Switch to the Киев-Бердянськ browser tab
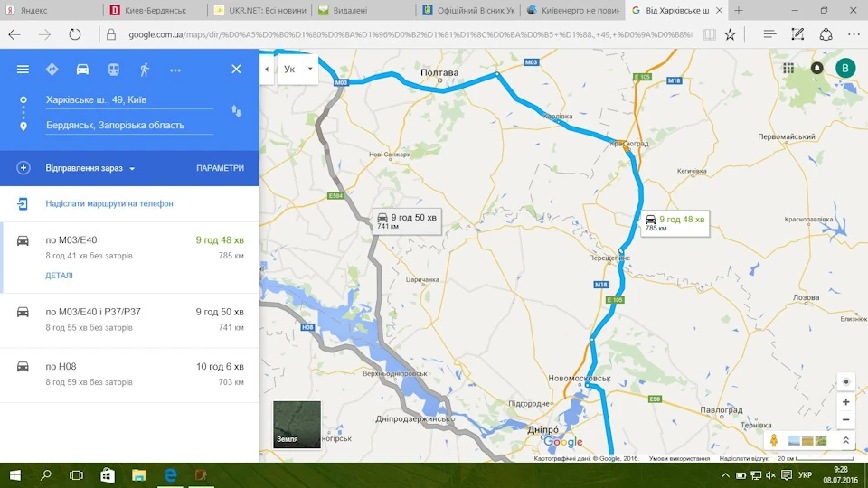Screen dimensions: 868x488 click(x=156, y=10)
